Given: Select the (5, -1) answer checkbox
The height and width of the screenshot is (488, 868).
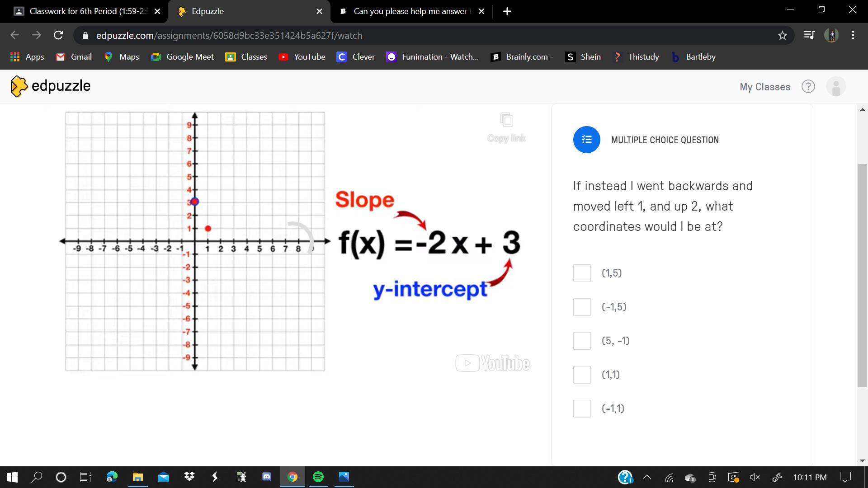Looking at the screenshot, I should [x=582, y=341].
